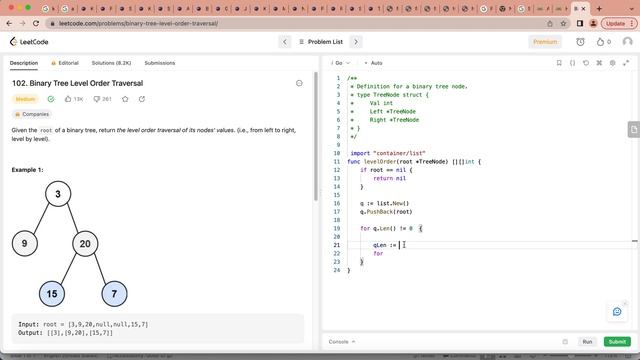This screenshot has width=640, height=360.
Task: Click tree node 3 in example
Action: click(x=58, y=194)
